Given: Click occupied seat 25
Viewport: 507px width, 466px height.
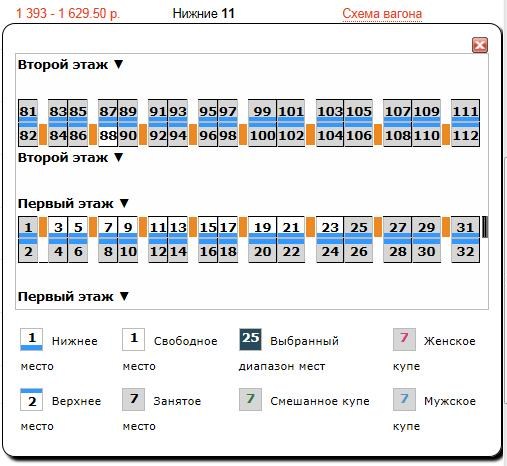Looking at the screenshot, I should (x=359, y=227).
